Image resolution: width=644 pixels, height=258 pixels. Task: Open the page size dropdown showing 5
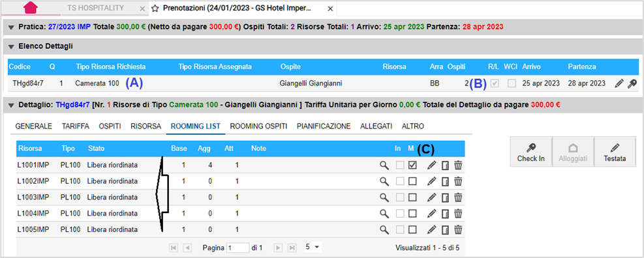coord(313,248)
